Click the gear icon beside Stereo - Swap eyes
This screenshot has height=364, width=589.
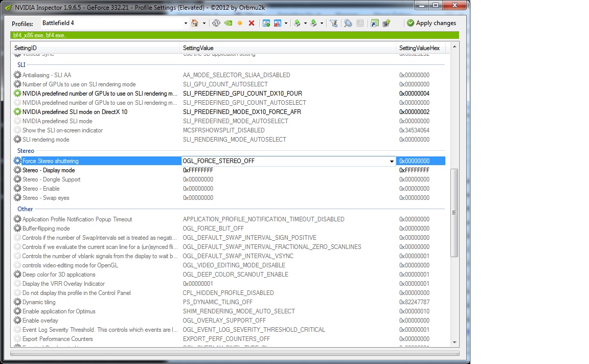click(x=17, y=197)
